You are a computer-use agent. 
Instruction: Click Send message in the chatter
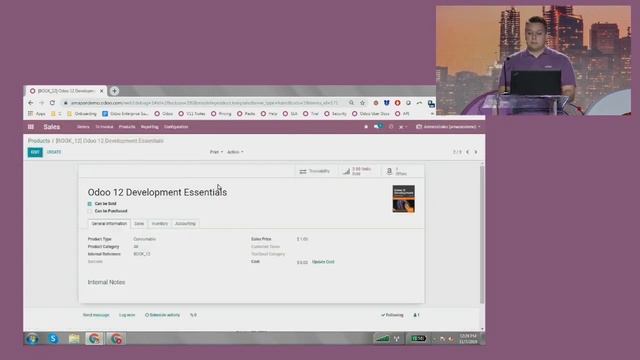pos(96,315)
